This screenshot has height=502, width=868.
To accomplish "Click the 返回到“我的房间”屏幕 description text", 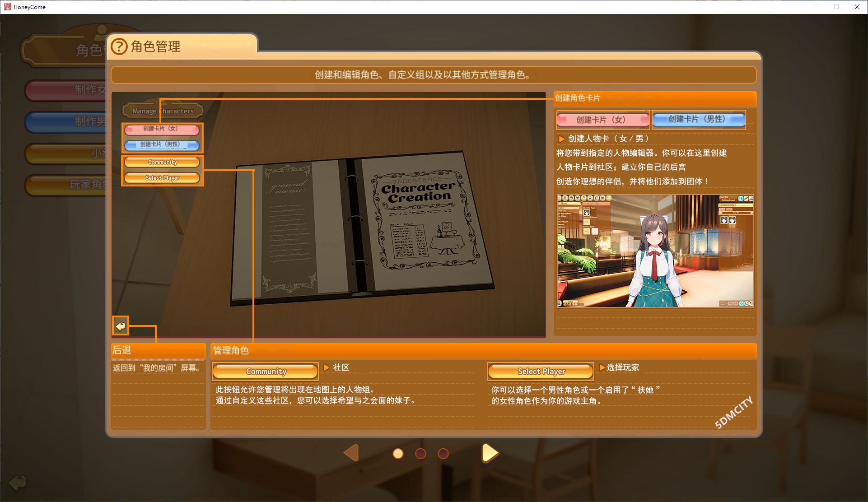I will pyautogui.click(x=157, y=368).
